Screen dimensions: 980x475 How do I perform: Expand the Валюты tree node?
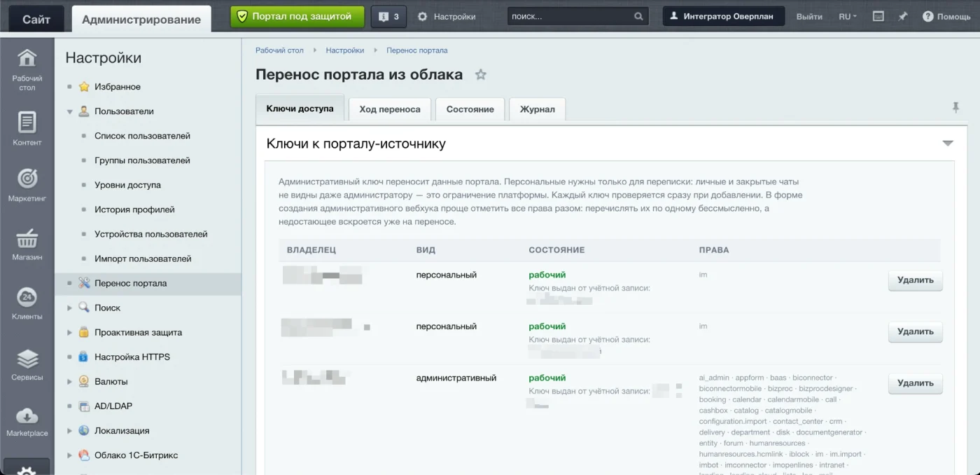click(69, 381)
